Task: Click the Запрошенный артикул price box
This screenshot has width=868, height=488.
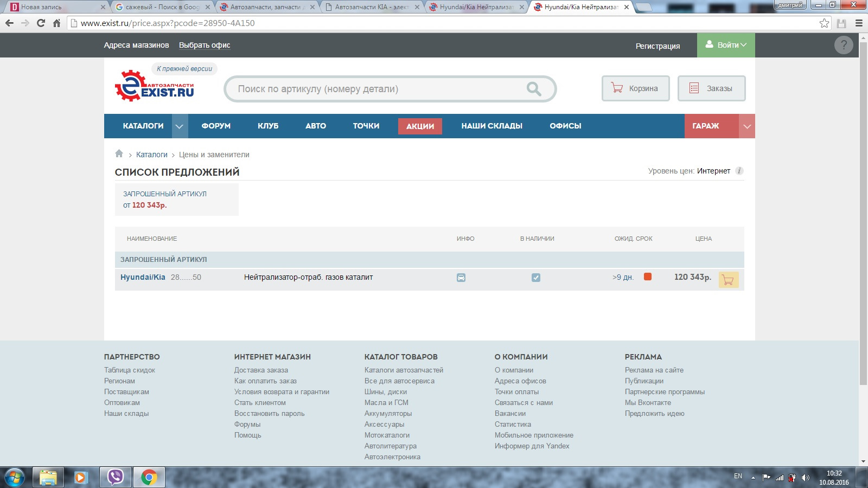Action: pyautogui.click(x=177, y=200)
